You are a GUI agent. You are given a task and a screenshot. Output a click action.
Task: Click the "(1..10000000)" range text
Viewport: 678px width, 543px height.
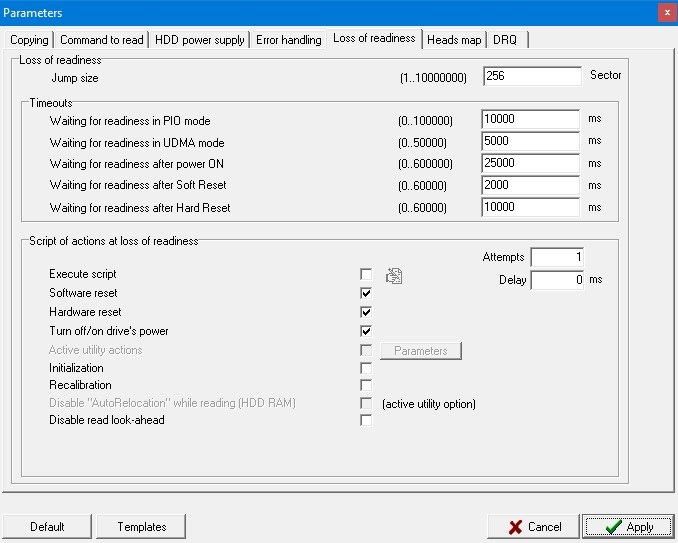point(433,78)
